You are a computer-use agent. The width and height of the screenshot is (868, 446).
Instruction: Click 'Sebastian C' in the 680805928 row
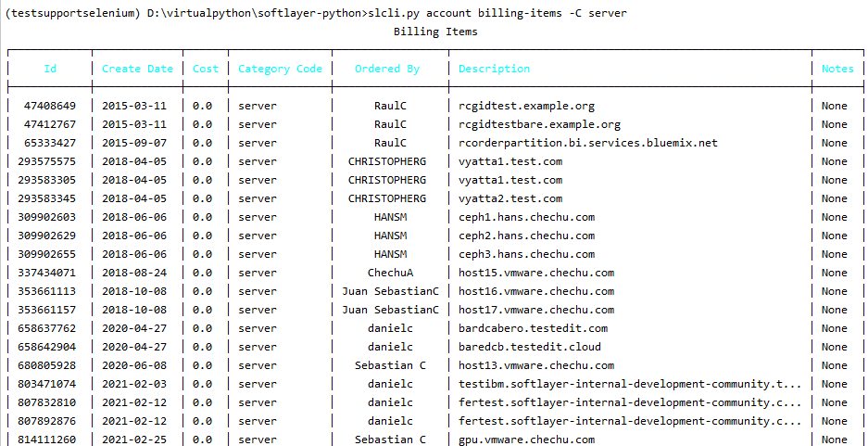(x=390, y=365)
